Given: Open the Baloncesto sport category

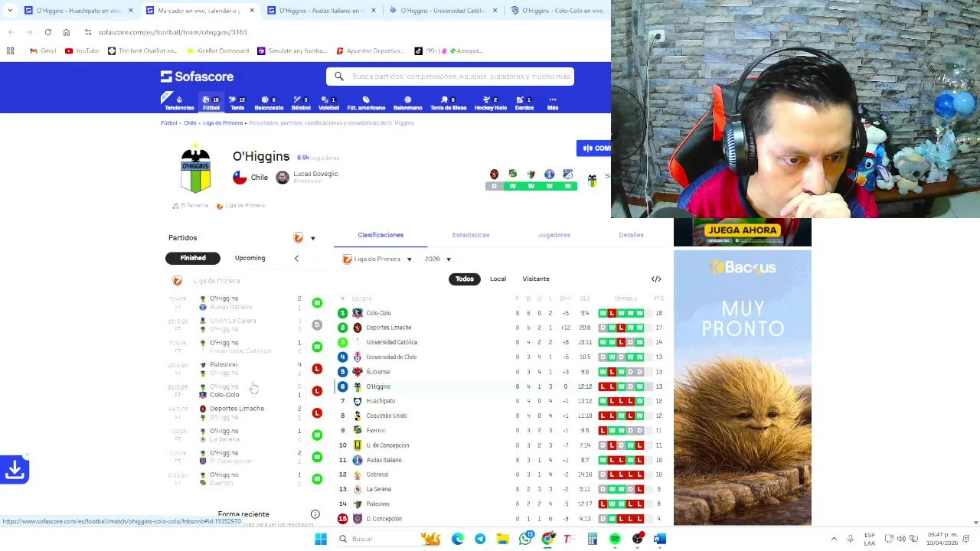Looking at the screenshot, I should (269, 103).
